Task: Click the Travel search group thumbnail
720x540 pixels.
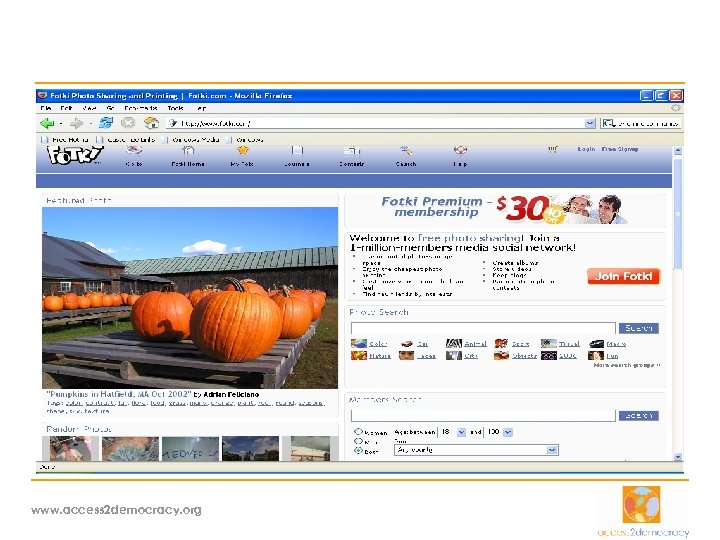Action: click(x=548, y=343)
